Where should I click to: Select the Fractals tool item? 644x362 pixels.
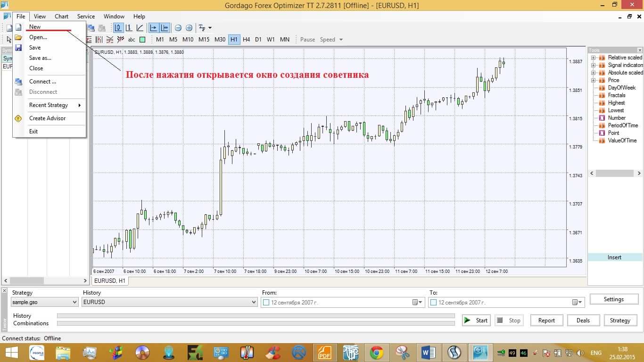click(617, 95)
